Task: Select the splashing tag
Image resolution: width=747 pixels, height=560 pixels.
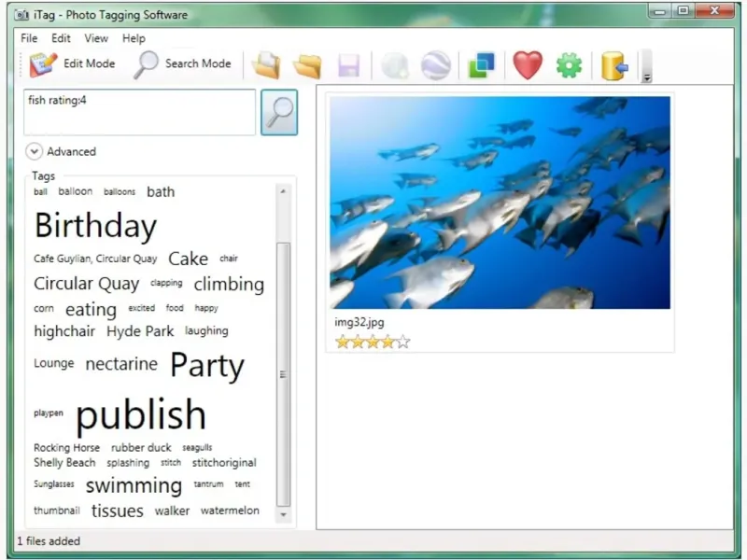Action: (128, 463)
